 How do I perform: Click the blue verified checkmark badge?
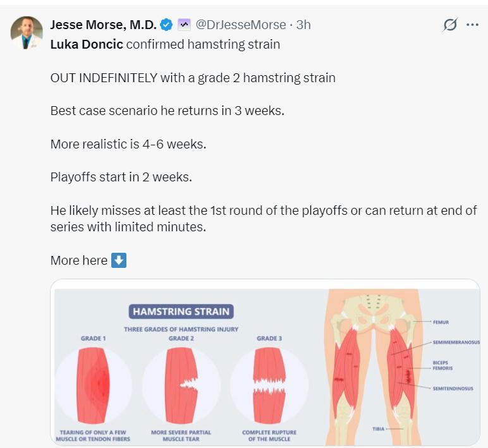166,25
